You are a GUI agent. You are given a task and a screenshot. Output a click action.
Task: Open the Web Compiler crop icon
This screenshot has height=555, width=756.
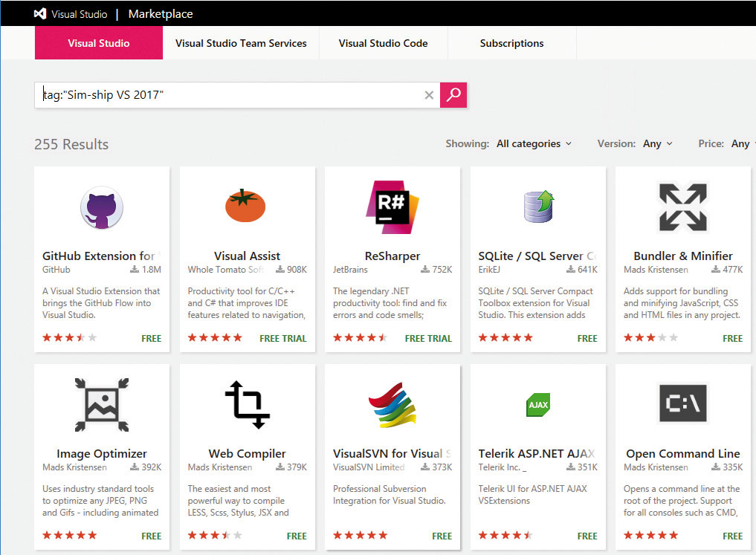247,405
